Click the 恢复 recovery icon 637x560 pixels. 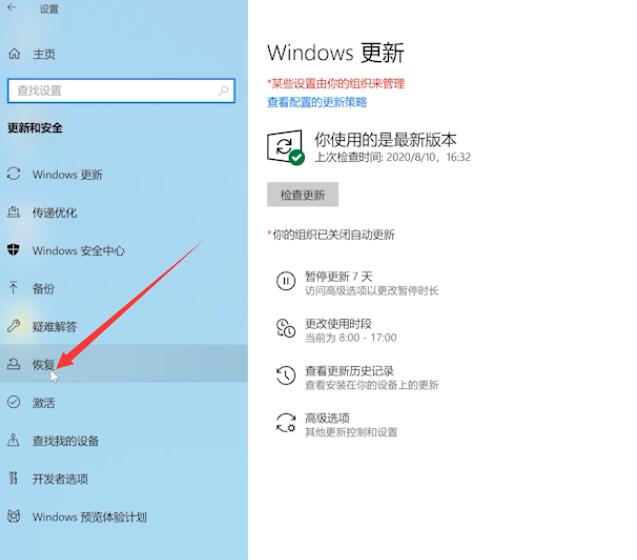13,364
